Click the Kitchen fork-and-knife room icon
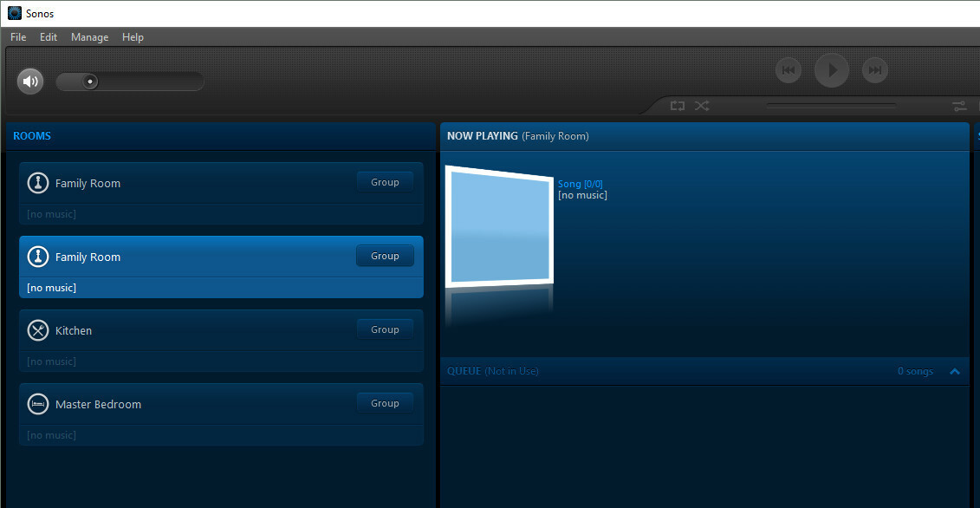Viewport: 980px width, 508px height. (x=38, y=330)
